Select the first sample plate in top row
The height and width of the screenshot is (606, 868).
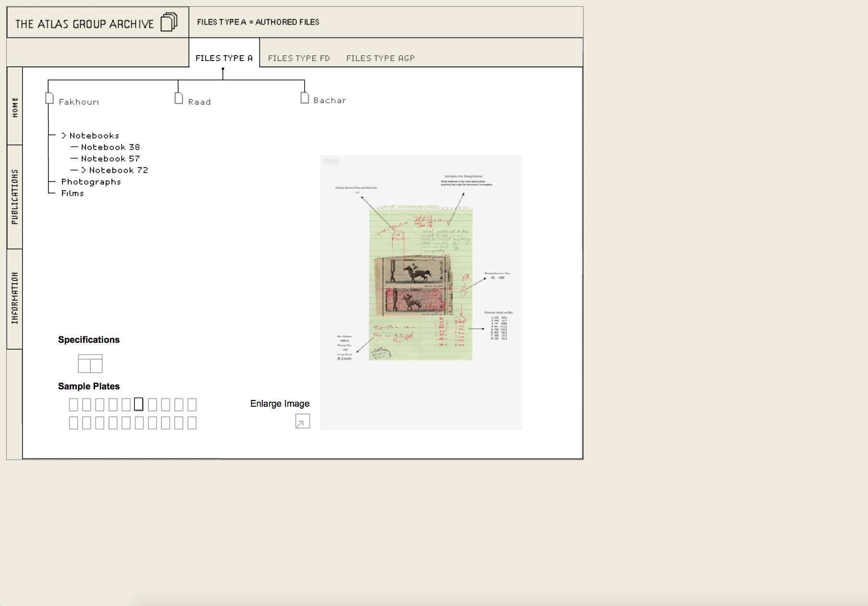click(73, 405)
